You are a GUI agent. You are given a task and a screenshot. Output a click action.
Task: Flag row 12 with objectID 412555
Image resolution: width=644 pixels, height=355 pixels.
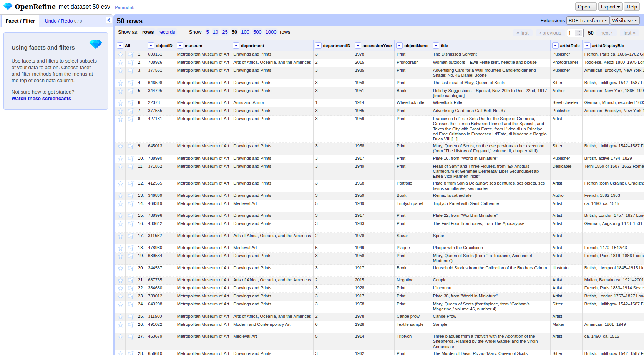tap(131, 183)
